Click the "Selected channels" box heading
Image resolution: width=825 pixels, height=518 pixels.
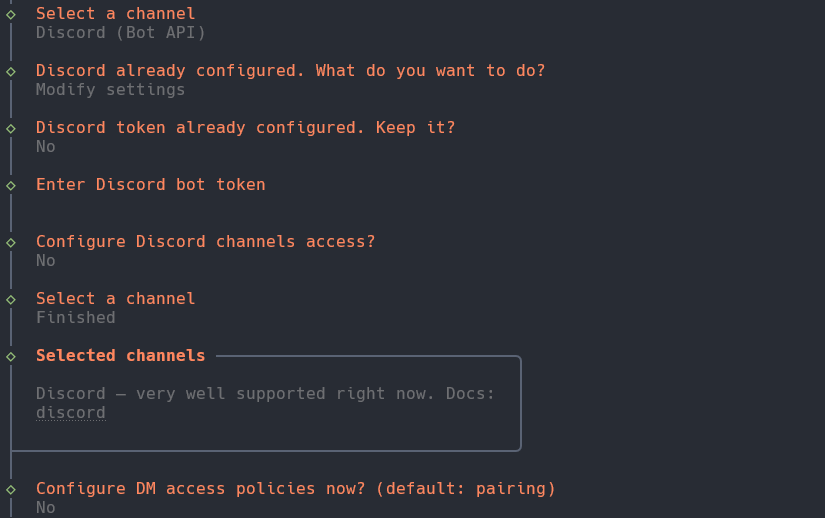point(120,356)
